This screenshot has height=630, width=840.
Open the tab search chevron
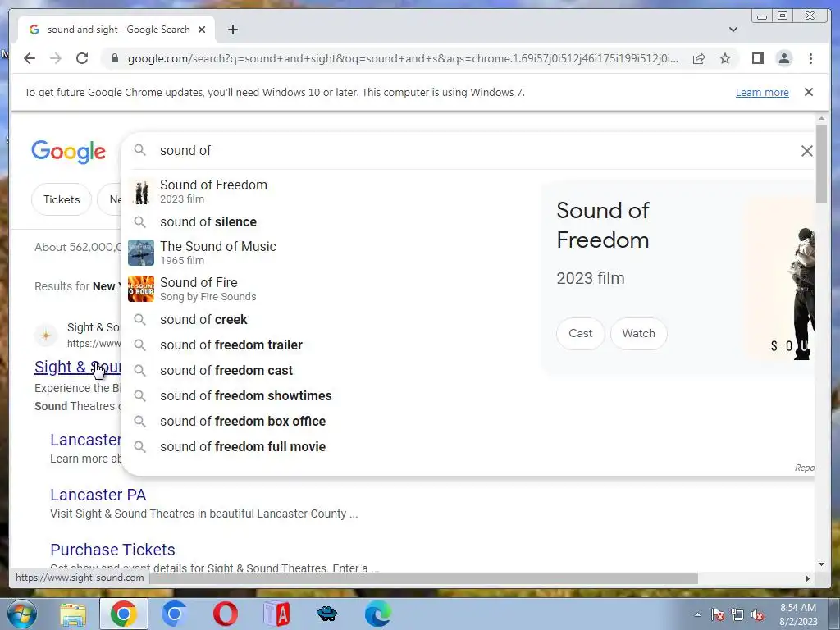tap(733, 30)
